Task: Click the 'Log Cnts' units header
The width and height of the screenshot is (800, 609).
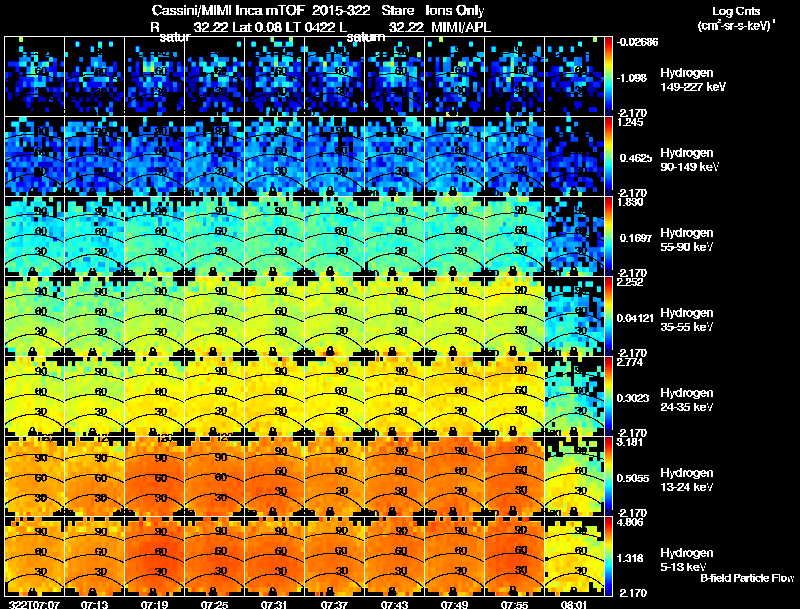Action: tap(735, 10)
